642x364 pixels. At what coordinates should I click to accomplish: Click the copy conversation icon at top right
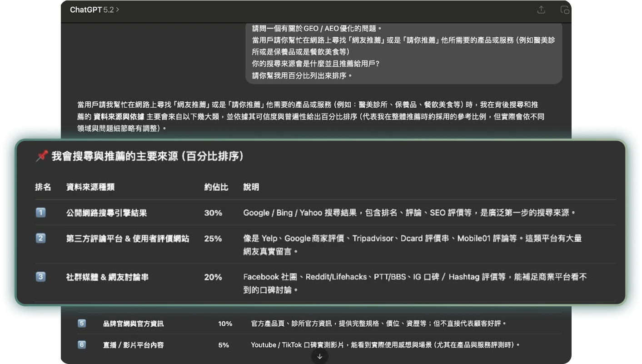coord(565,10)
